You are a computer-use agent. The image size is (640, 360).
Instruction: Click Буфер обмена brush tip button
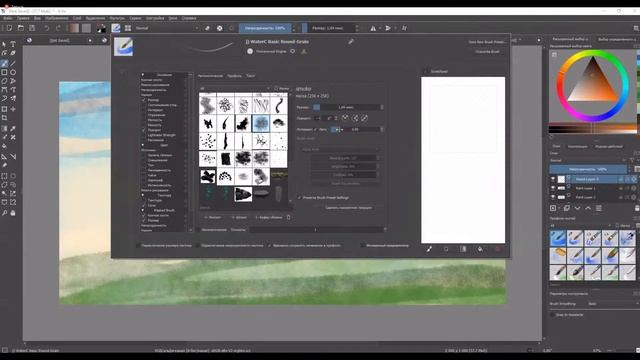[269, 218]
